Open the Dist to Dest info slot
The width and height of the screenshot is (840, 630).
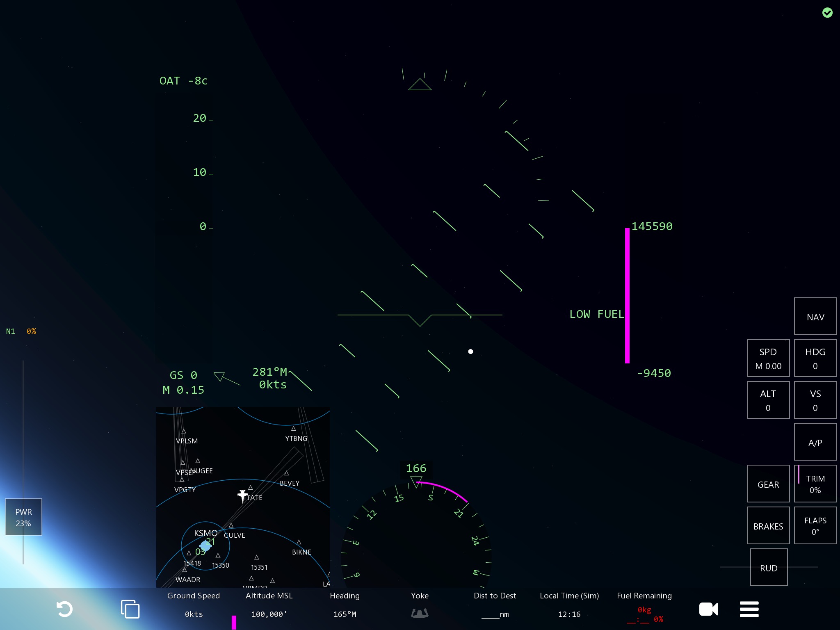click(495, 605)
